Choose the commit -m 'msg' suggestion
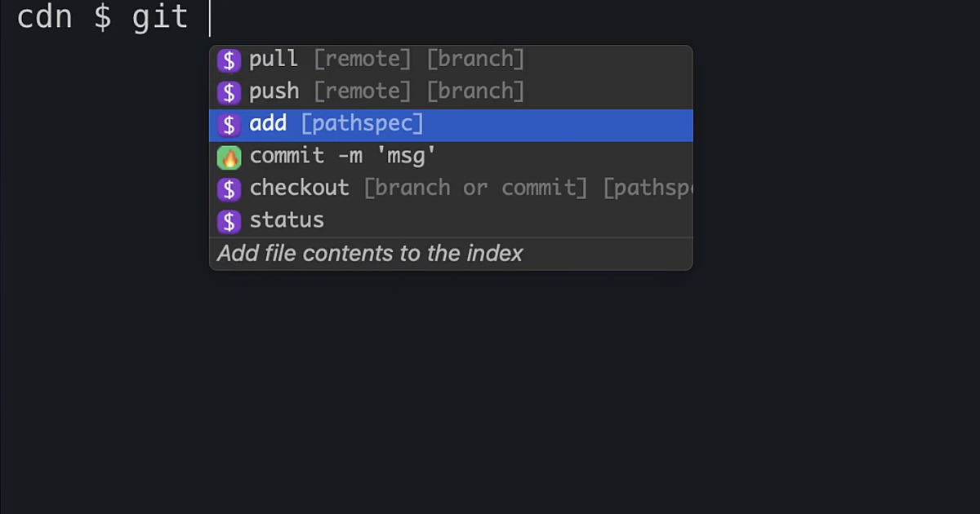Screen dimensions: 980x514 click(x=343, y=156)
